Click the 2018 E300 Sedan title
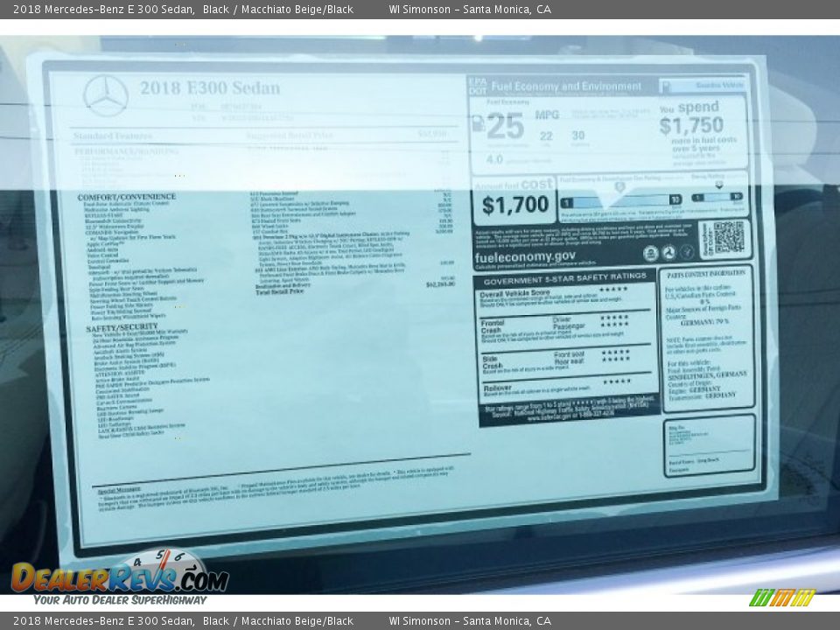 tap(210, 88)
